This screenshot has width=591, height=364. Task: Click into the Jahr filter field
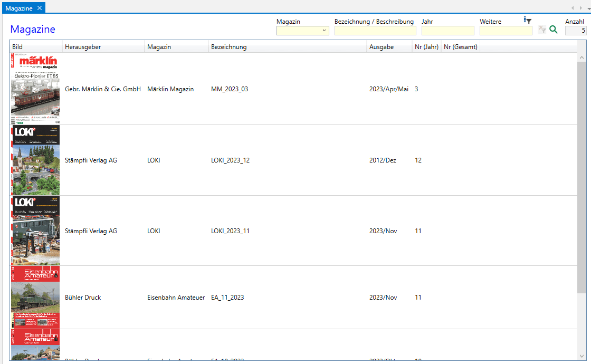[x=447, y=31]
